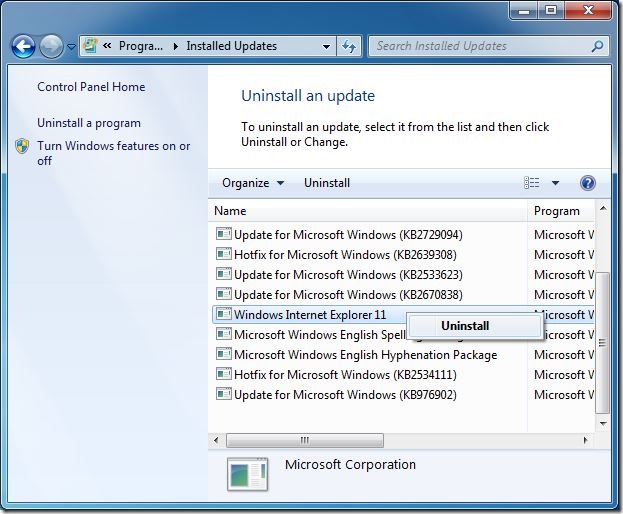The height and width of the screenshot is (514, 623).
Task: Click the Progra... breadcrumb segment
Action: point(141,46)
